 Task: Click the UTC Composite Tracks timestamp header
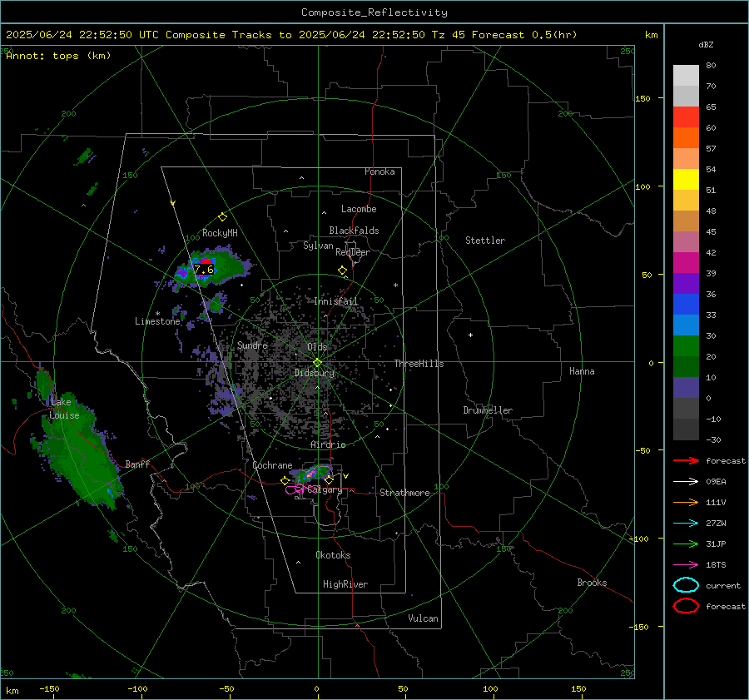[x=291, y=35]
